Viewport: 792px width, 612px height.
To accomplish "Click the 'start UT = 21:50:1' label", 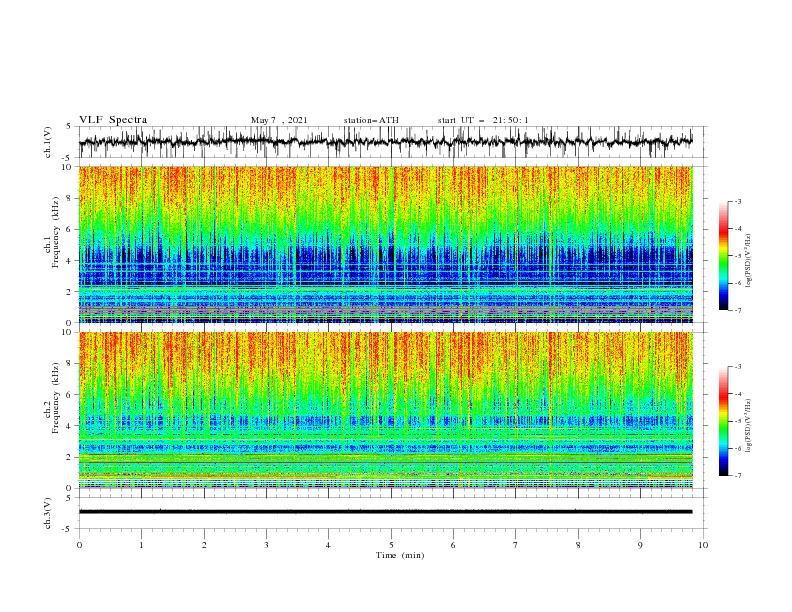I will point(483,120).
